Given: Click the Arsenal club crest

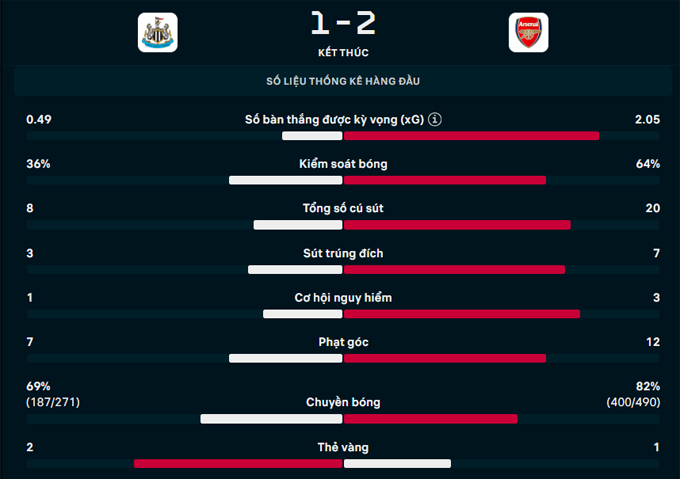Looking at the screenshot, I should (x=528, y=32).
